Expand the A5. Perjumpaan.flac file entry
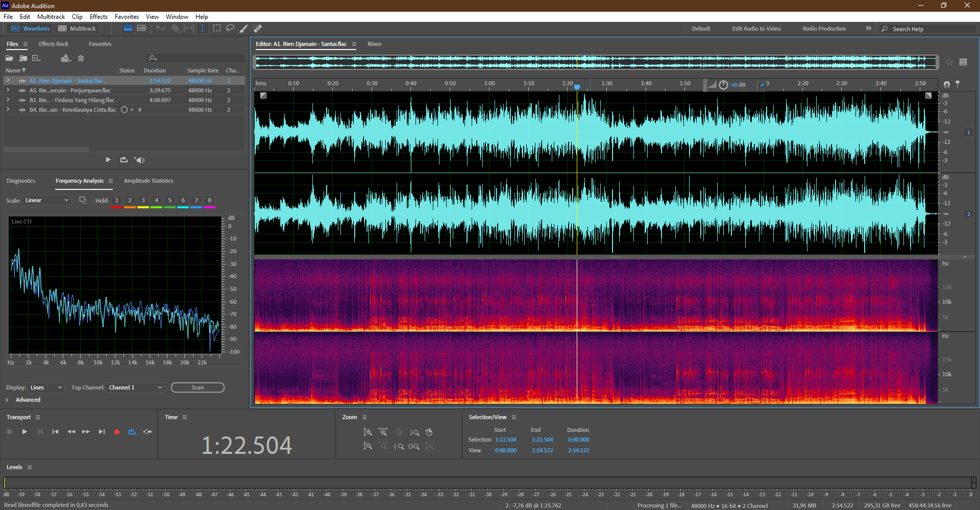Image resolution: width=980 pixels, height=510 pixels. [x=8, y=90]
